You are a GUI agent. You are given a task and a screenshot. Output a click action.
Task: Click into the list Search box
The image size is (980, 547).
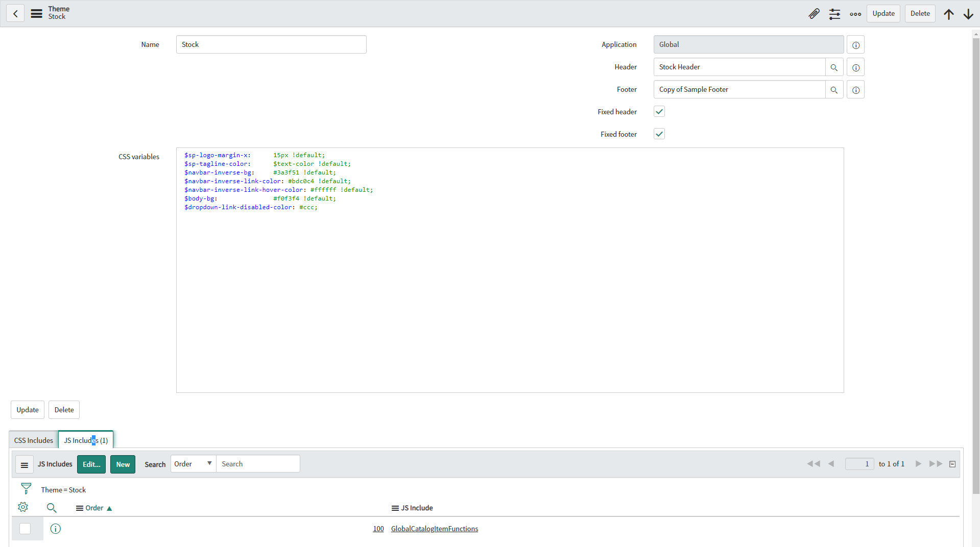258,464
